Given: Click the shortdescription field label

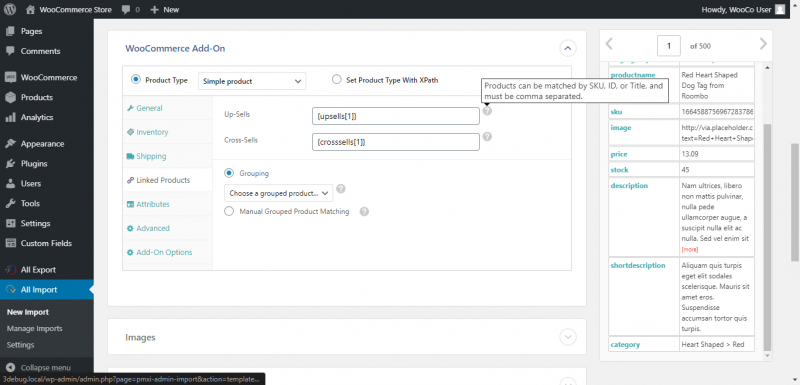Looking at the screenshot, I should (x=638, y=266).
